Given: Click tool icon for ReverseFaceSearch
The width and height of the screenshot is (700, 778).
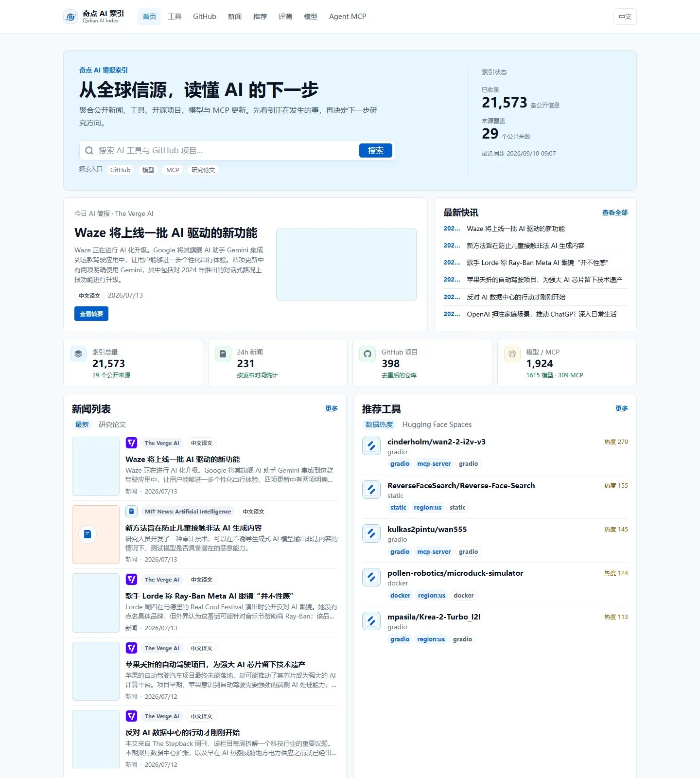Looking at the screenshot, I should coord(371,490).
